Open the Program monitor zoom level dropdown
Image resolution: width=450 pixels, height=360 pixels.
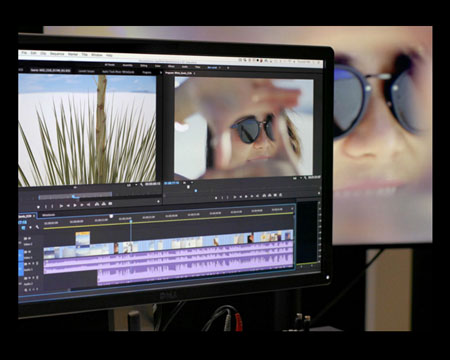click(x=296, y=179)
